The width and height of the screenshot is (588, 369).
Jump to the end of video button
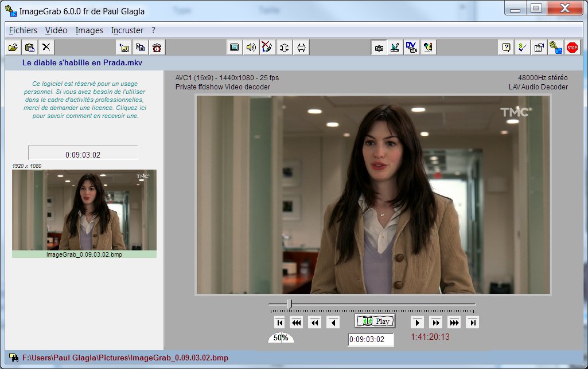473,323
